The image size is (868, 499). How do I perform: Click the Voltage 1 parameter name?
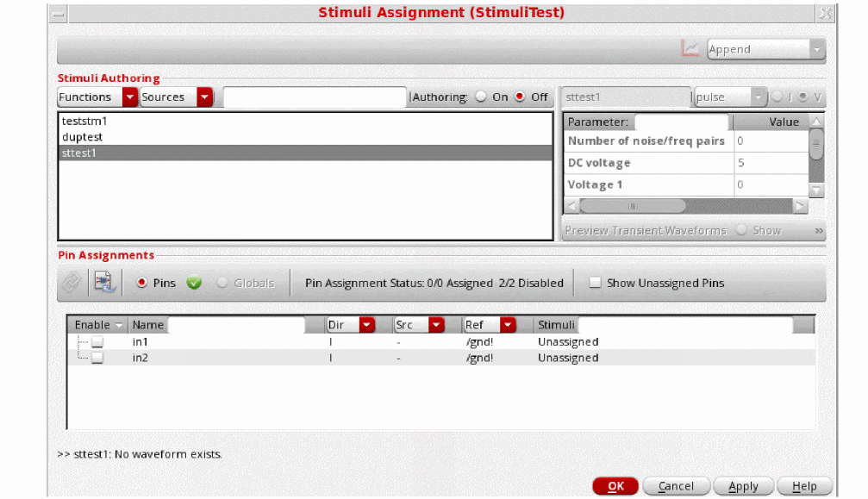[x=595, y=184]
